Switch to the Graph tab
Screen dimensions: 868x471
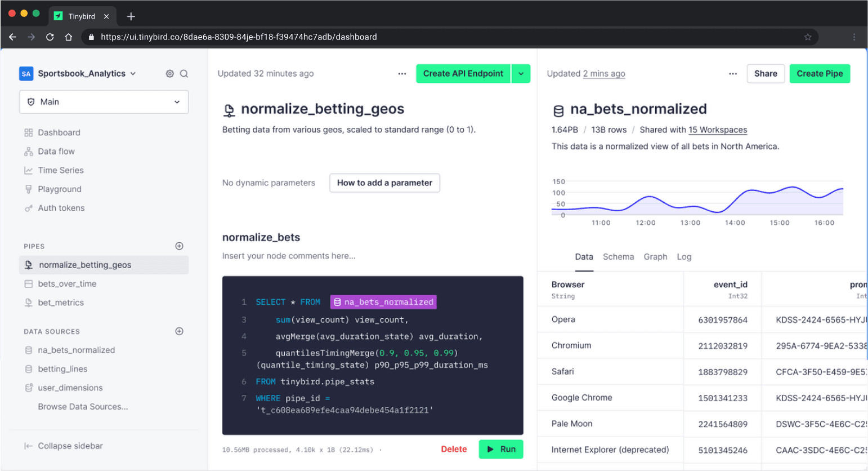pos(655,257)
